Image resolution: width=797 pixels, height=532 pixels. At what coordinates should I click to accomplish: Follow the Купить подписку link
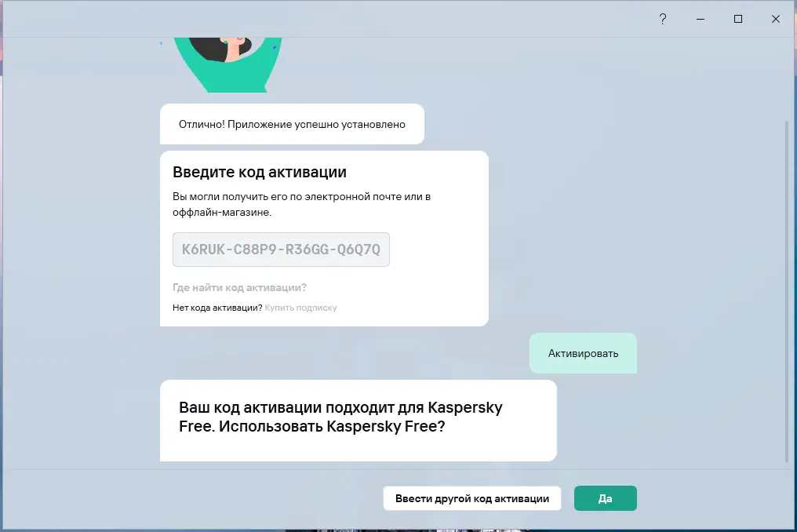301,308
